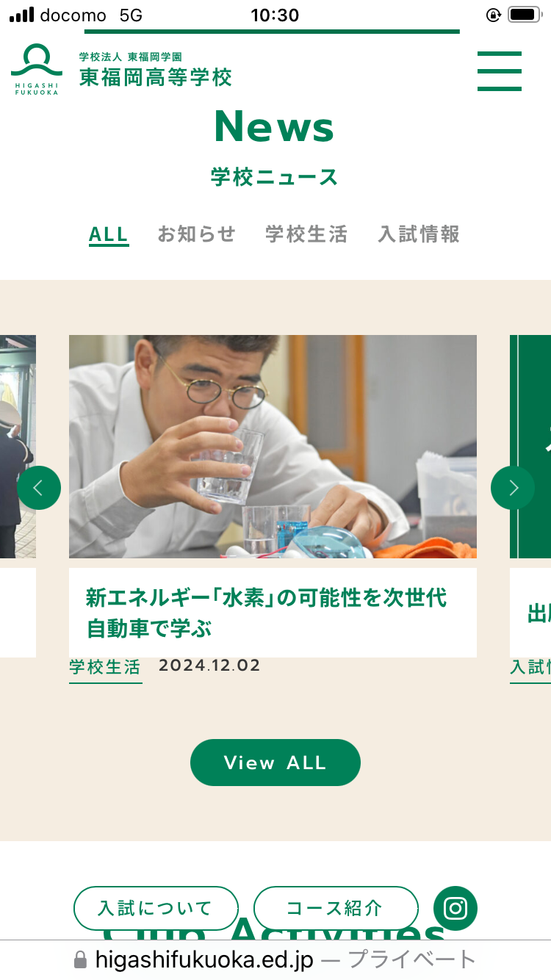Switch to the 入試情報 tab
Screen dimensions: 551x980
coord(419,234)
